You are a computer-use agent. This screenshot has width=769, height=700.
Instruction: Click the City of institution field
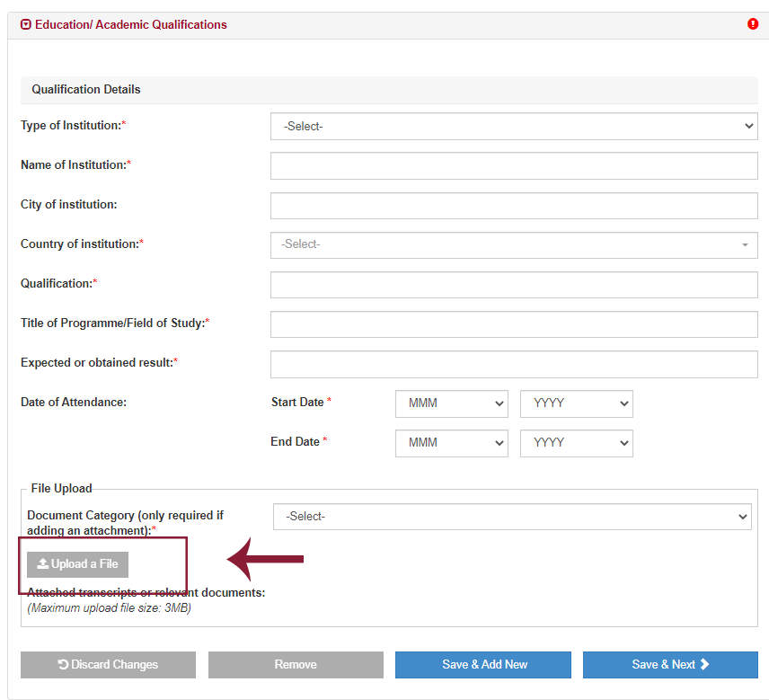coord(514,206)
